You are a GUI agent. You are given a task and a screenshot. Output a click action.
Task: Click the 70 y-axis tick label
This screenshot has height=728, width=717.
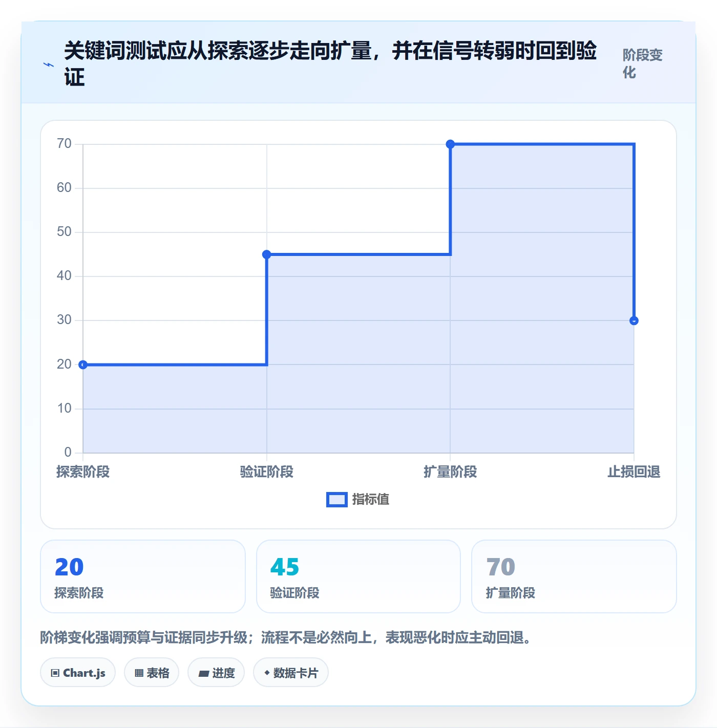coord(64,143)
